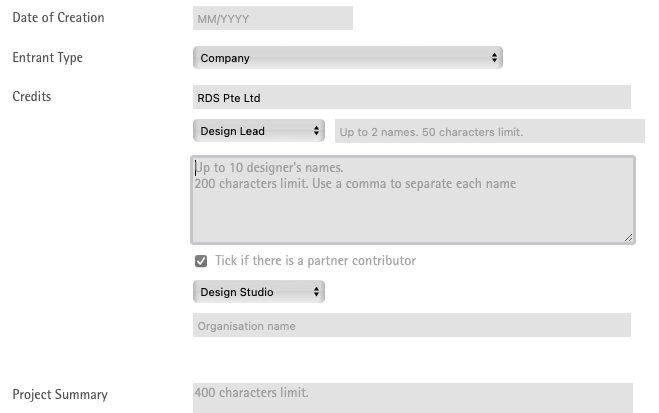Click the 'Date of Creation' label
Screen dimensions: 659x413
tap(58, 18)
